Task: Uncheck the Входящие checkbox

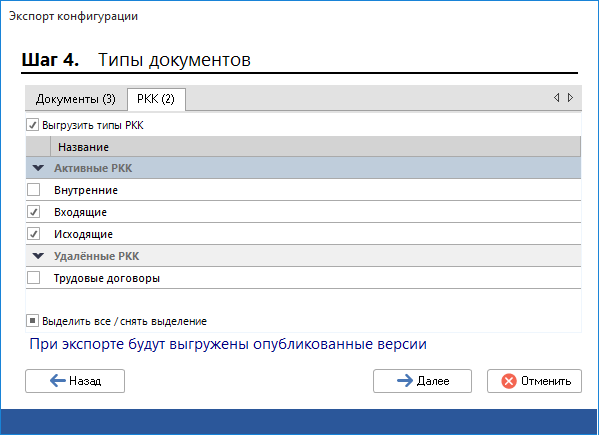Action: [x=34, y=212]
